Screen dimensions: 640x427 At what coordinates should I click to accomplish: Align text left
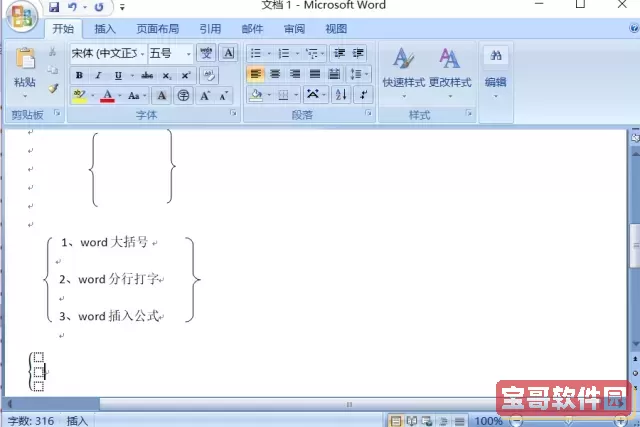tap(256, 74)
